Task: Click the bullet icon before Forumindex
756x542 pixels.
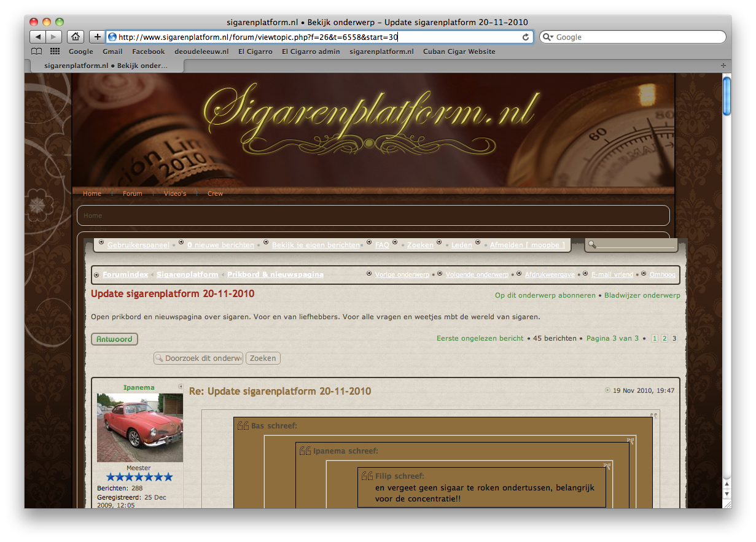Action: click(x=96, y=275)
